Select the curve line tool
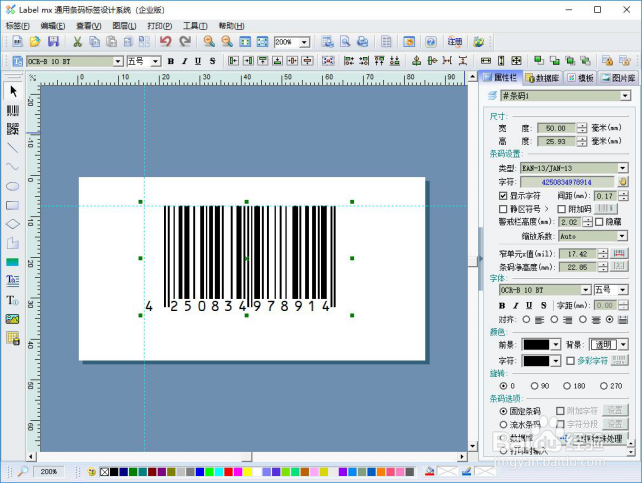Screen dimensions: 642x484 [x=13, y=166]
